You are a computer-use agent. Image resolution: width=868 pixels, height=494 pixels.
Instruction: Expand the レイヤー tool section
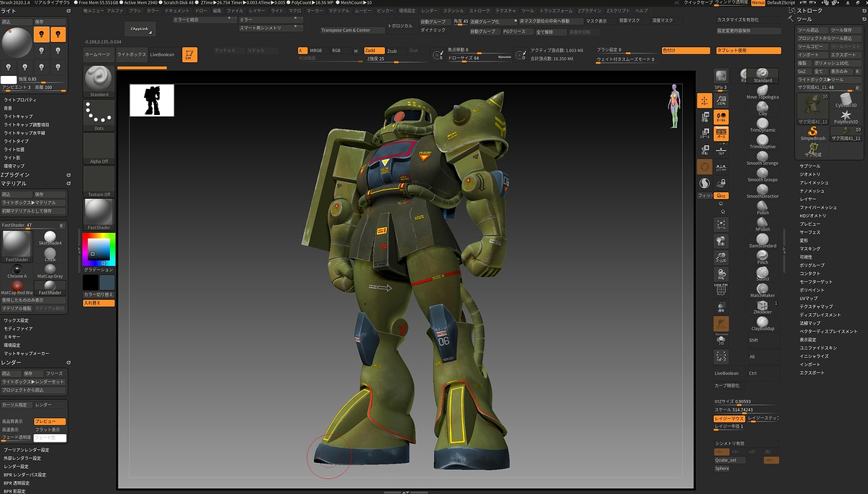point(808,199)
